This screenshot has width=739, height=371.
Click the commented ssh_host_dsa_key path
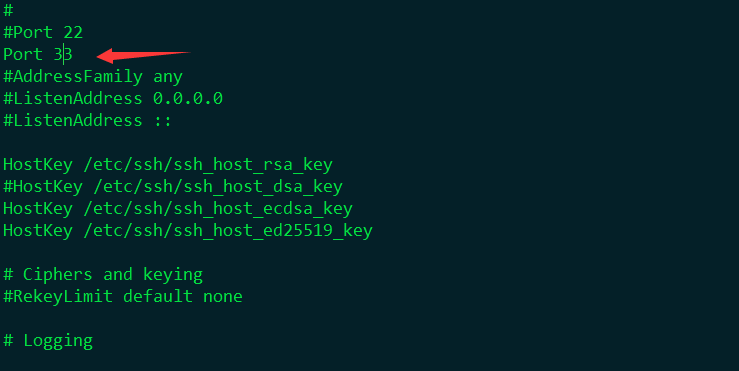(218, 187)
